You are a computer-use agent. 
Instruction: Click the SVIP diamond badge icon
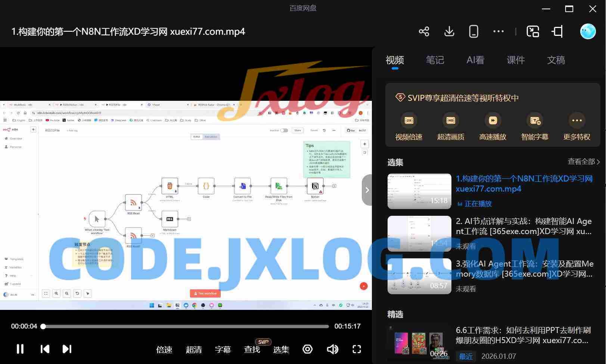click(x=400, y=97)
